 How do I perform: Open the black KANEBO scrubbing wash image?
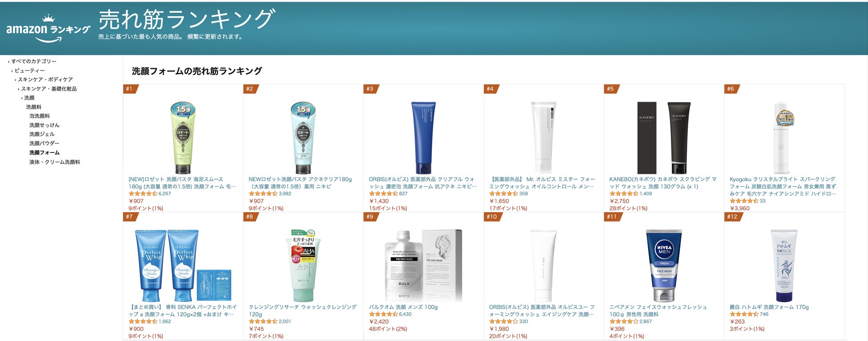pyautogui.click(x=664, y=138)
